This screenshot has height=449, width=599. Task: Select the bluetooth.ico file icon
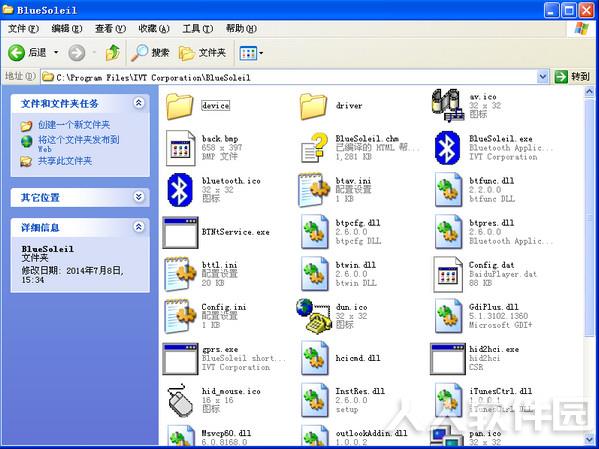pyautogui.click(x=180, y=190)
